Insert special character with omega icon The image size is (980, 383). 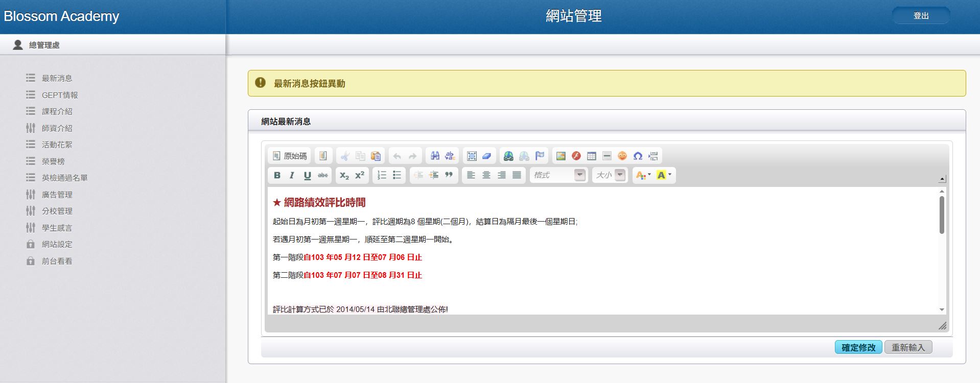point(638,156)
